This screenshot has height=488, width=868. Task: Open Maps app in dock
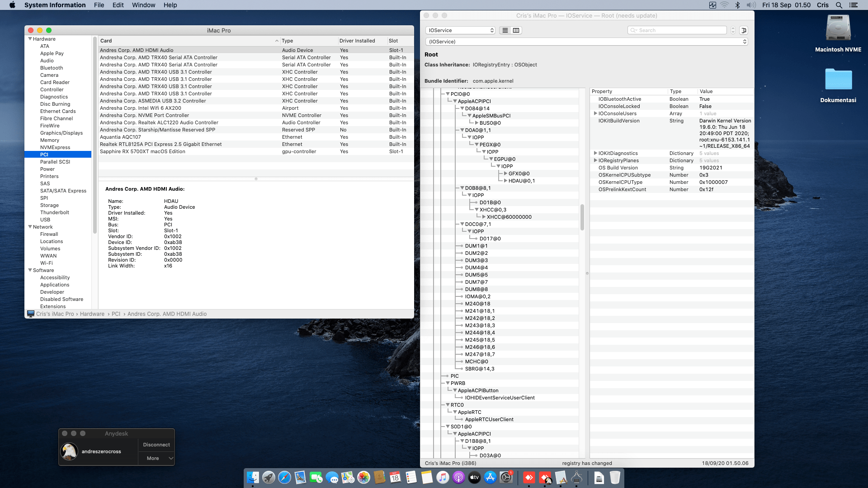click(x=348, y=477)
